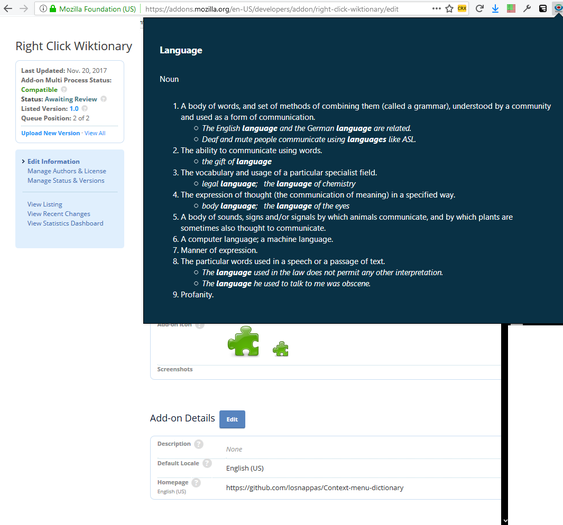This screenshot has height=525, width=563.
Task: Open View All versions link
Action: pos(95,133)
